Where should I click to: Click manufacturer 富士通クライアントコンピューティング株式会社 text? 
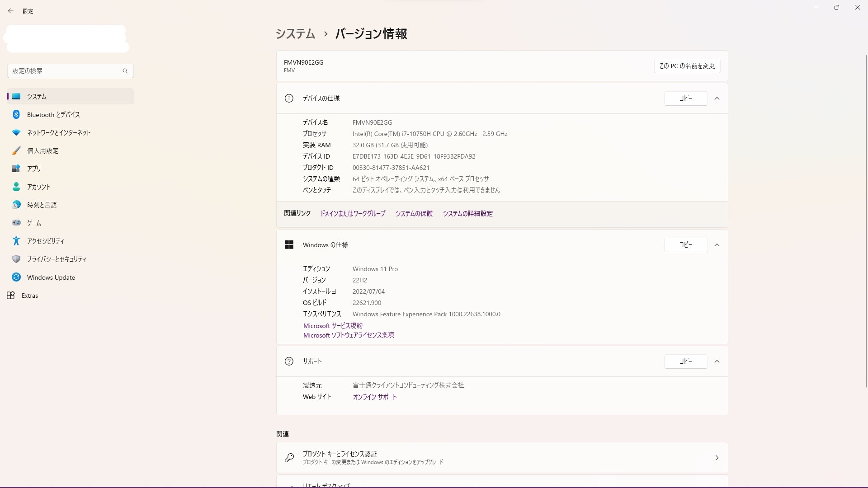(408, 385)
